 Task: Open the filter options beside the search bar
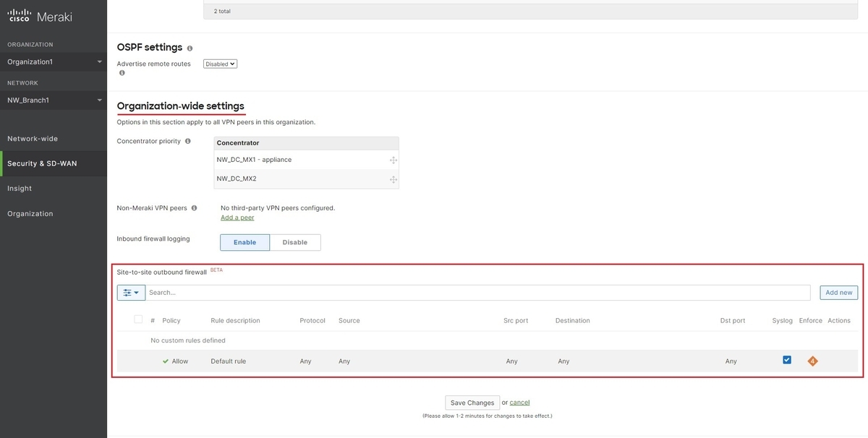point(130,291)
